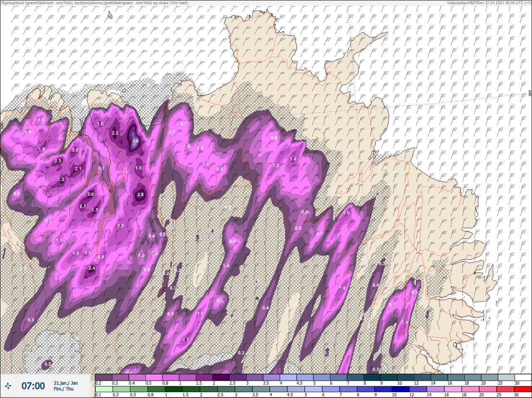Image resolution: width=532 pixels, height=398 pixels.
Task: Click the 07:00 forecast time display
Action: click(33, 386)
